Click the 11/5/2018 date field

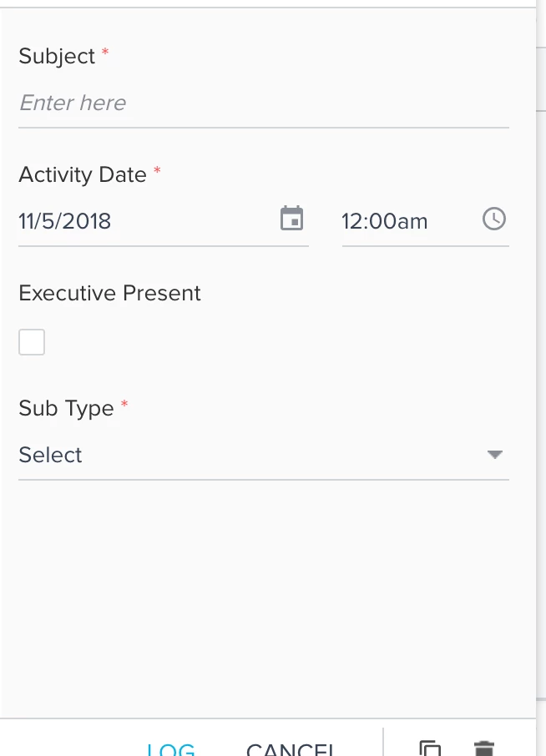point(164,221)
